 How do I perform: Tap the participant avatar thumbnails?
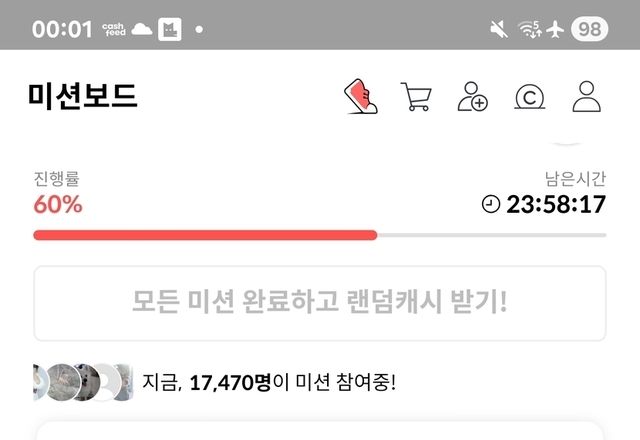[83, 382]
